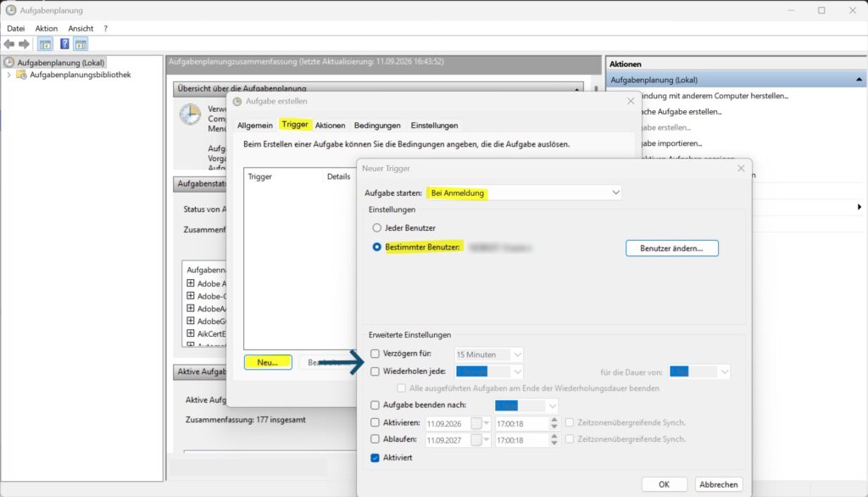Open the 15 Minuten delay dropdown
This screenshot has width=868, height=497.
pos(489,355)
